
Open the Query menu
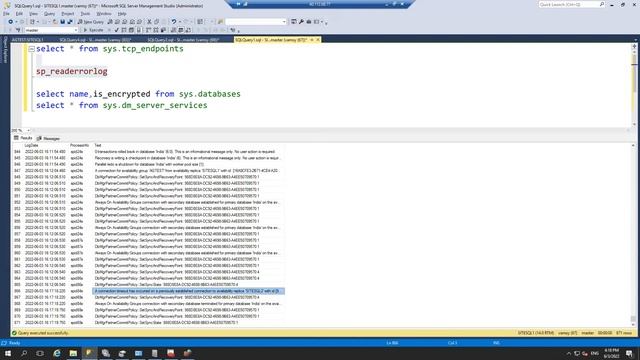coord(49,13)
